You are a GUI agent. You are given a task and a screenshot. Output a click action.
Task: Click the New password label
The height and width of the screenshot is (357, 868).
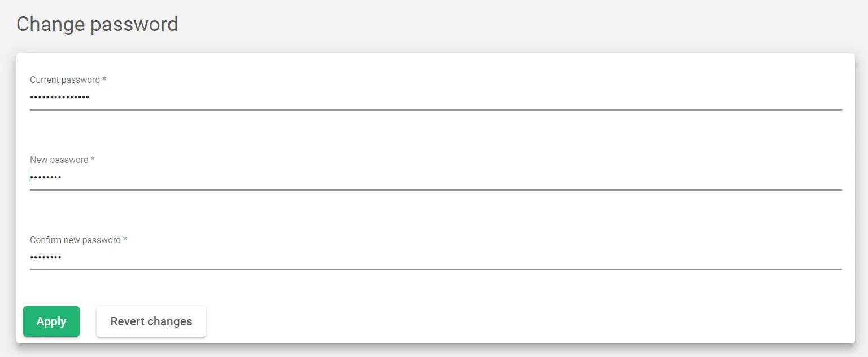pyautogui.click(x=59, y=160)
